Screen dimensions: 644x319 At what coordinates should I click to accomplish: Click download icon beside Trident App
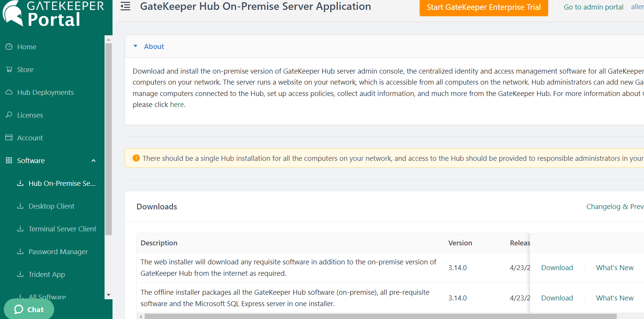point(20,274)
